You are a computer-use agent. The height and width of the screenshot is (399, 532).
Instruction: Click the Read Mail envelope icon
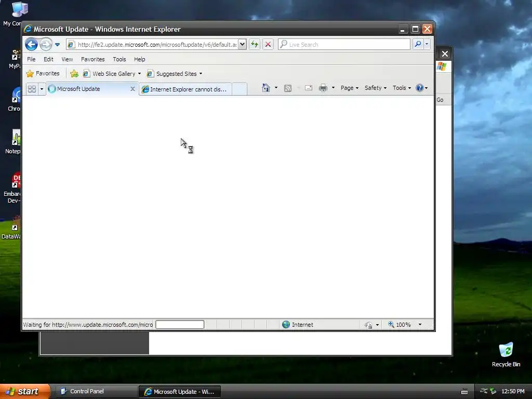click(309, 88)
